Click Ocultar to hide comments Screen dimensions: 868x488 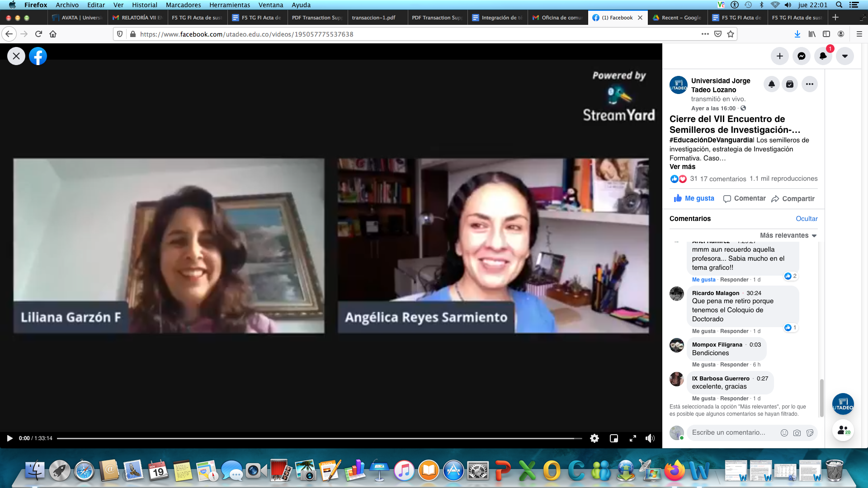[x=807, y=219]
